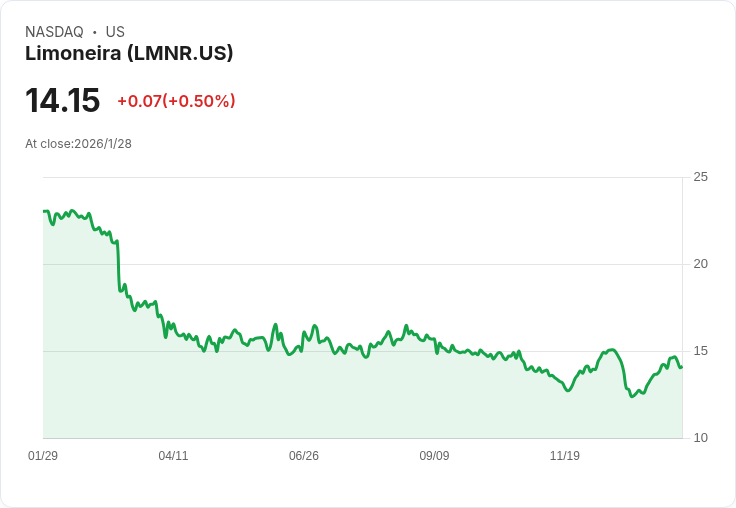The height and width of the screenshot is (508, 736).
Task: Click the chart line's starting point near 01/29
Action: 44,211
